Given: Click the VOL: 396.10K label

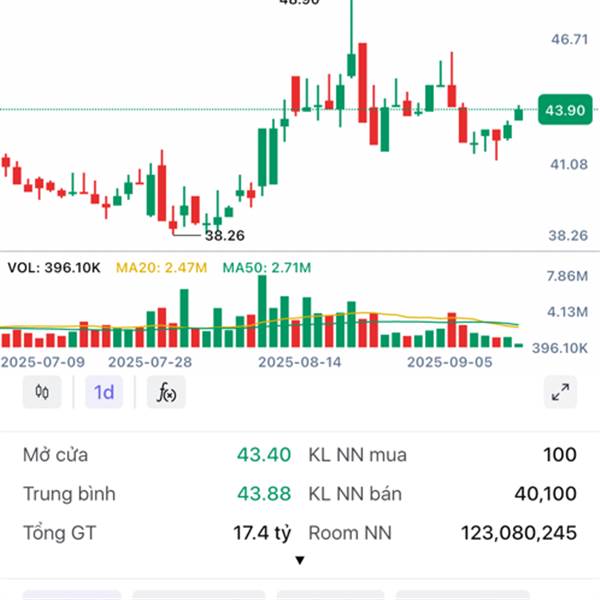Looking at the screenshot, I should 54,267.
